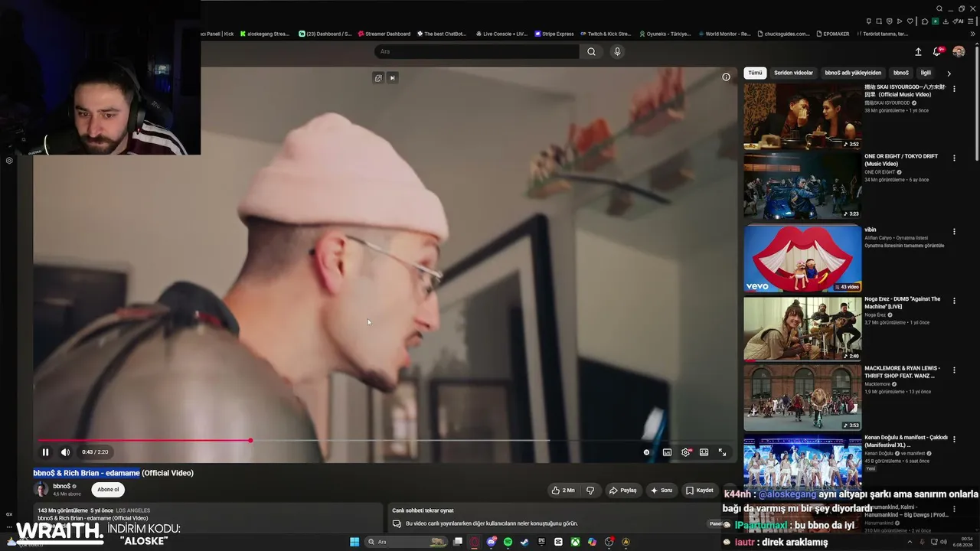Select the bbno$ filter chip
980x551 pixels.
[x=901, y=73]
